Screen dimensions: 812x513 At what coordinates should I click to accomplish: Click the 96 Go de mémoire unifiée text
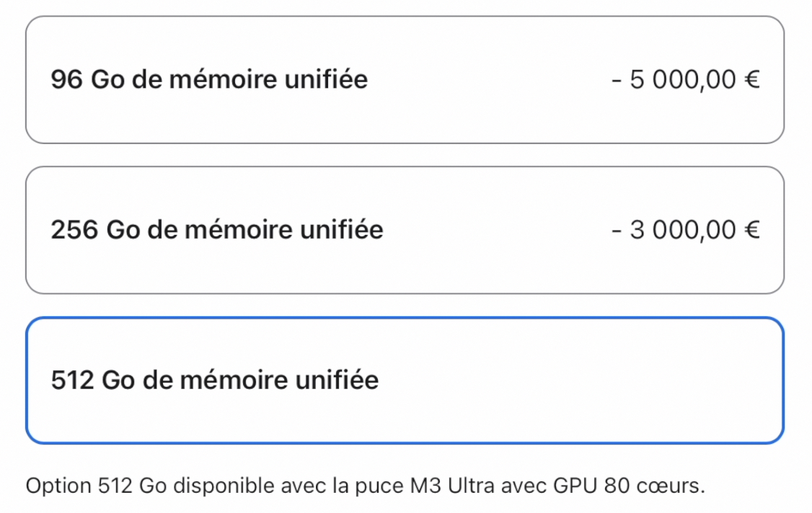(x=209, y=79)
